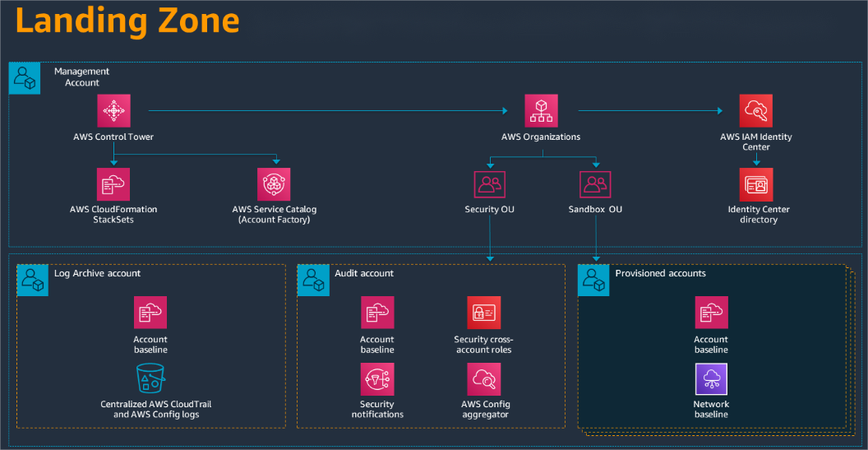Click the AWS Control Tower icon
The image size is (868, 450).
(x=113, y=111)
